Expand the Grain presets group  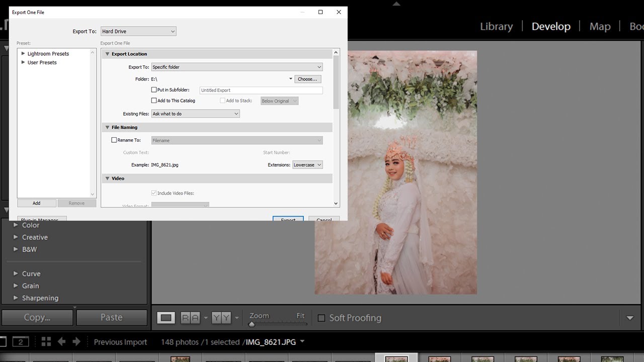pyautogui.click(x=16, y=286)
